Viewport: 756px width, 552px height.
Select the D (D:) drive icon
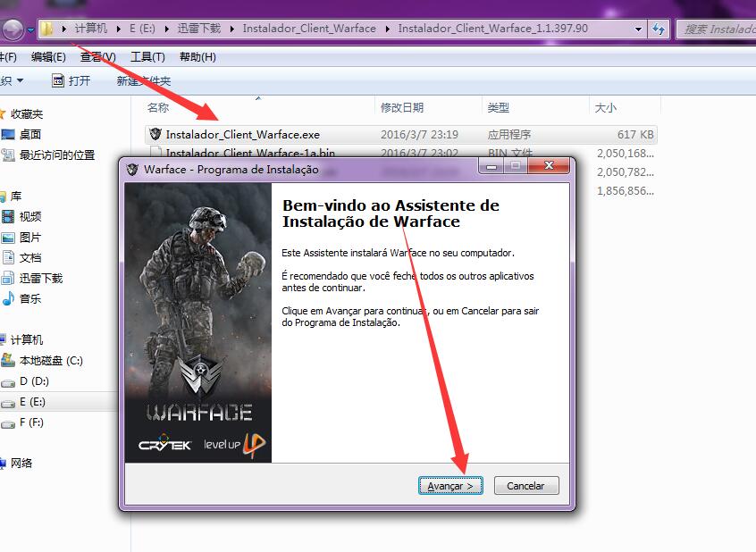(x=8, y=381)
